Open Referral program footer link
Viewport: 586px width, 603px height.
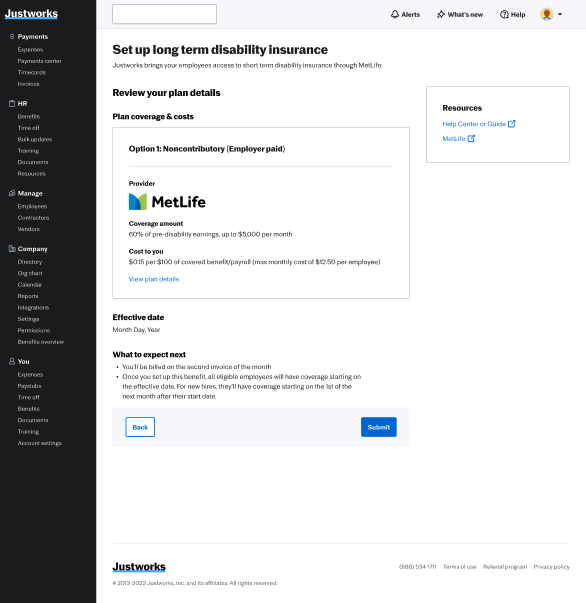pos(505,567)
